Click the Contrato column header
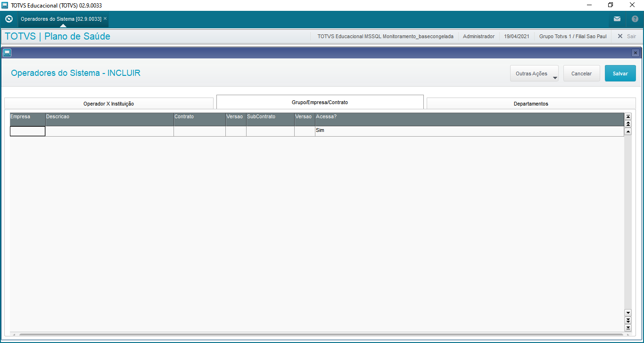 pyautogui.click(x=199, y=119)
